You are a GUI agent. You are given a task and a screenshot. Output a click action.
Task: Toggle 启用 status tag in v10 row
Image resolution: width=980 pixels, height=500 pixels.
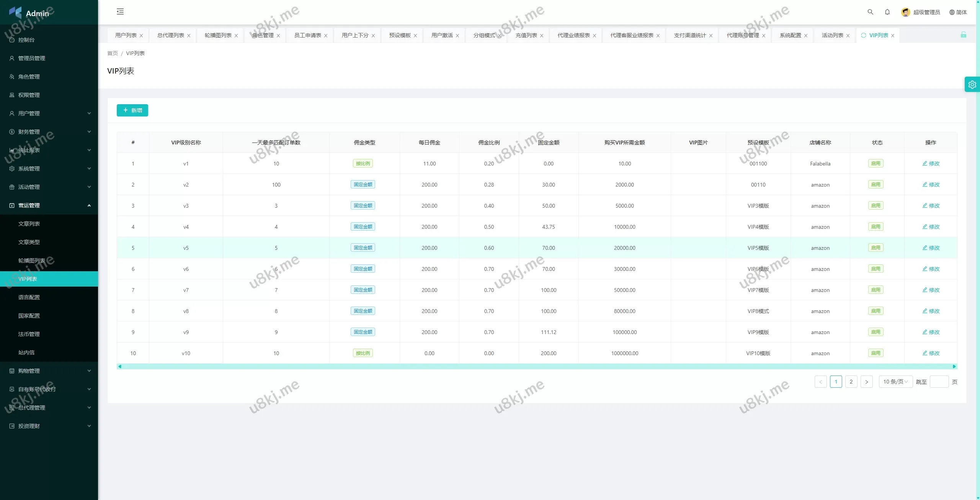click(875, 353)
